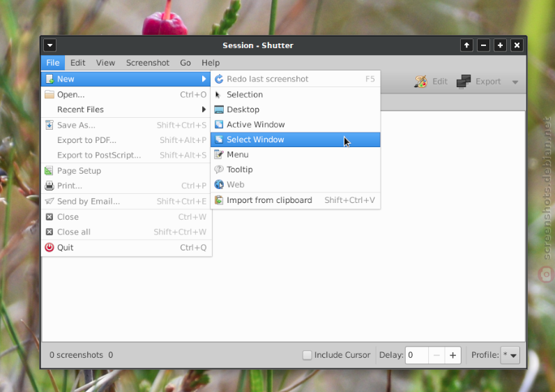Click the New document icon in File menu
The height and width of the screenshot is (392, 555).
coord(50,79)
